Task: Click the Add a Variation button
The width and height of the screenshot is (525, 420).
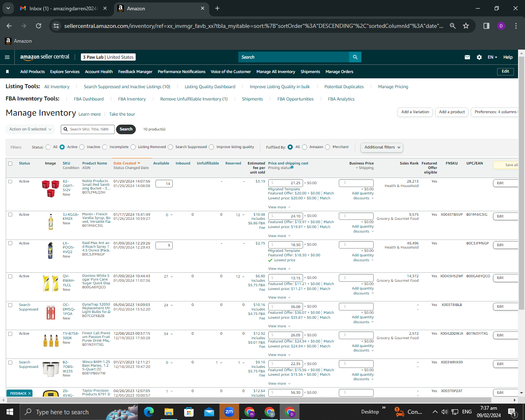Action: point(415,112)
